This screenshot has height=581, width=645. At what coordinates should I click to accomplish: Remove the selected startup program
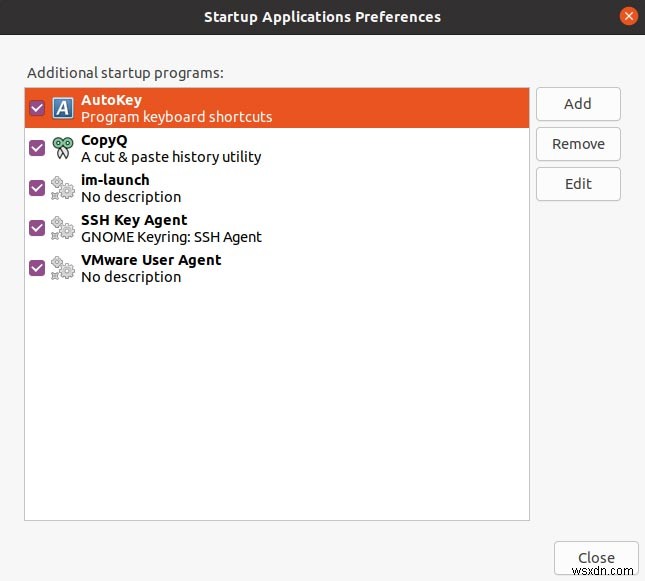[578, 144]
